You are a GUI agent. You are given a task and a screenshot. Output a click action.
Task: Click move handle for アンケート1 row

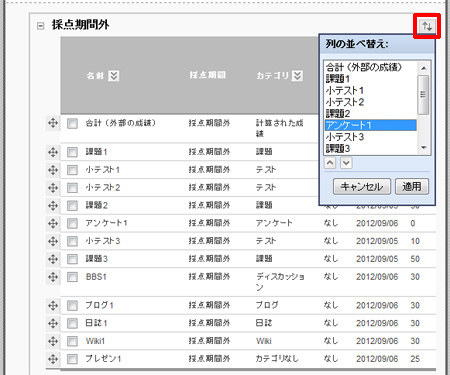pos(53,223)
